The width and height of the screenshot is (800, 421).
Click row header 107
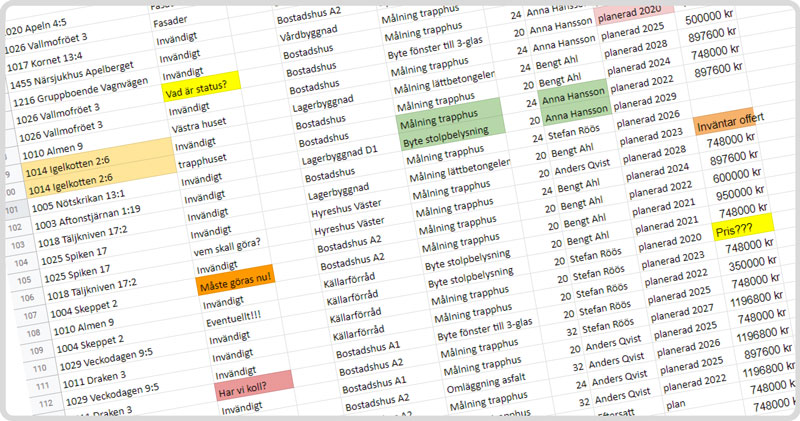pyautogui.click(x=30, y=315)
